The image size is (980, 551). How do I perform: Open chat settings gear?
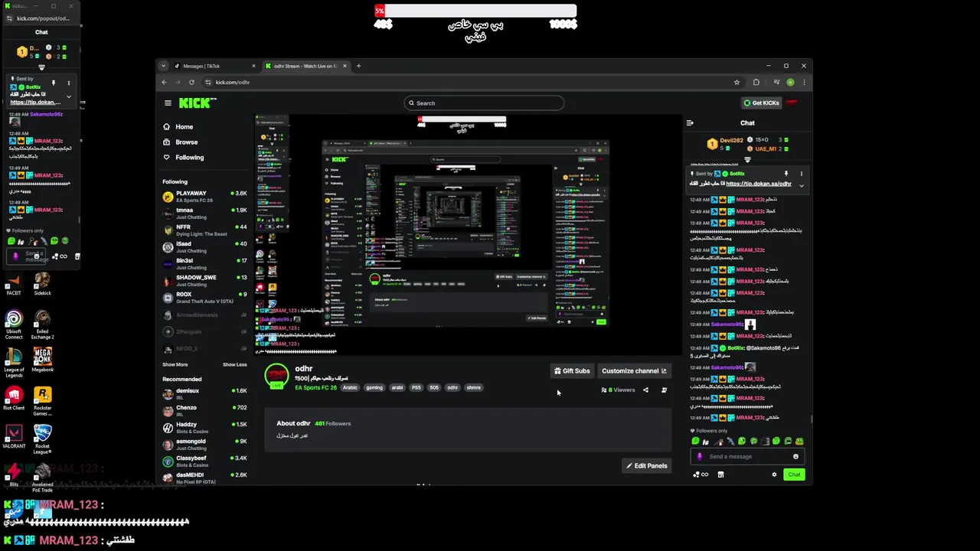tap(774, 474)
